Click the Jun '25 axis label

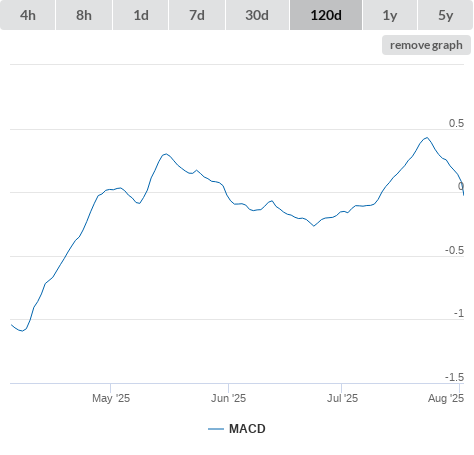point(228,398)
